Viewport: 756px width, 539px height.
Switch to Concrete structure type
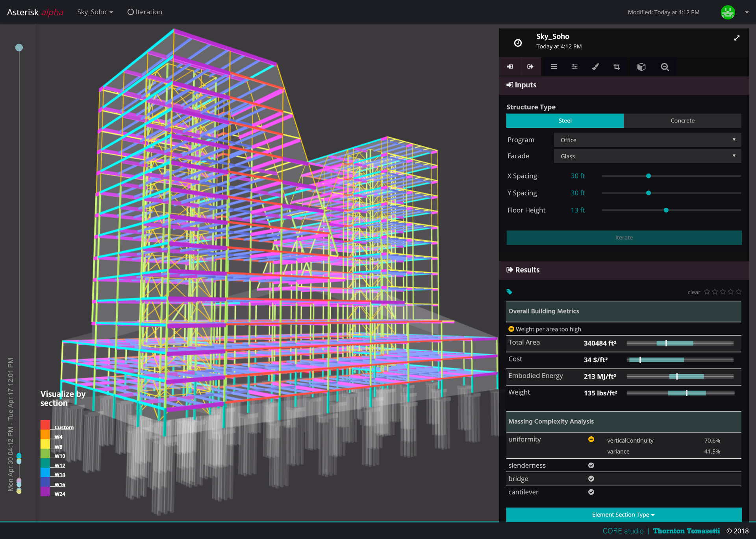(x=682, y=121)
